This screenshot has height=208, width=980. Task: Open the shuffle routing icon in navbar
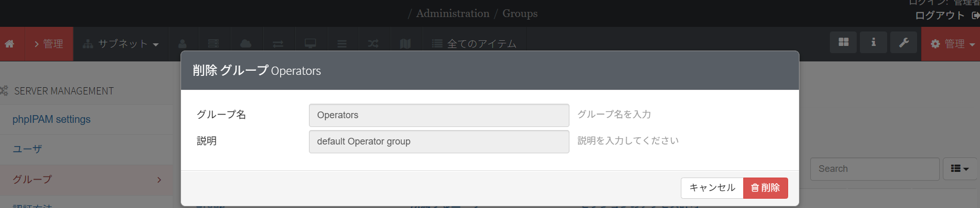point(373,44)
